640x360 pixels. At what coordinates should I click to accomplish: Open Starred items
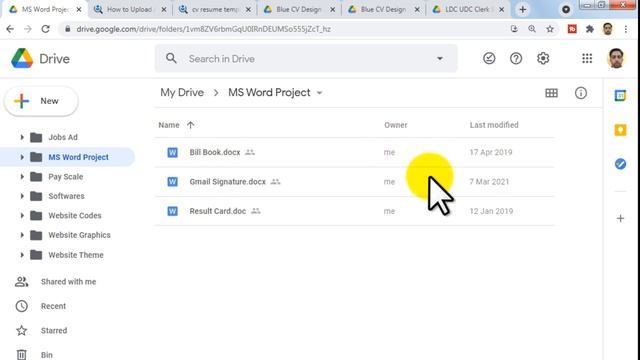tap(54, 331)
